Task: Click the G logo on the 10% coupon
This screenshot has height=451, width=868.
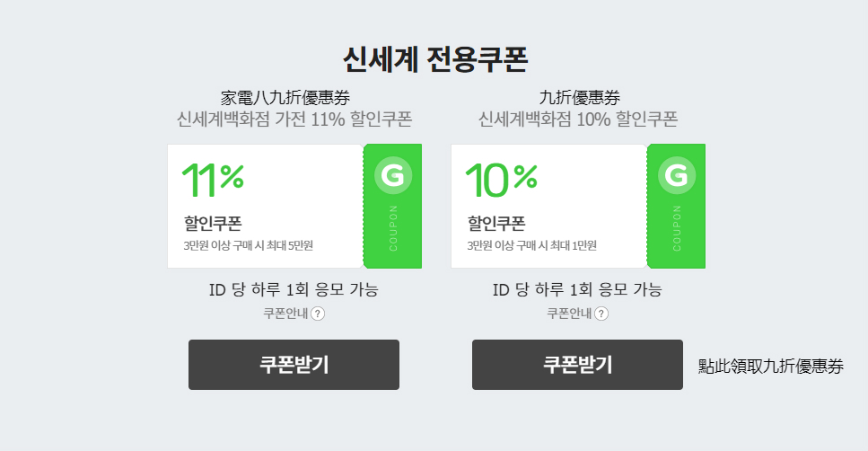Action: click(x=677, y=176)
